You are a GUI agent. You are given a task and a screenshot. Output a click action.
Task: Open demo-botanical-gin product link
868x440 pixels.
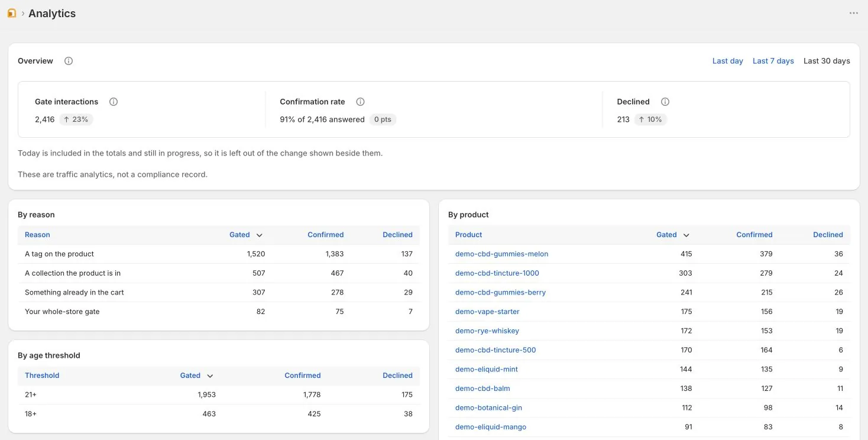[488, 407]
